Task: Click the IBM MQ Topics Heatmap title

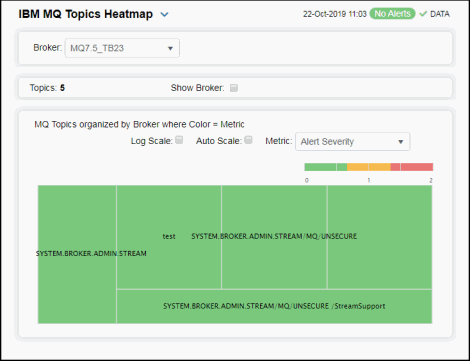Action: 86,14
